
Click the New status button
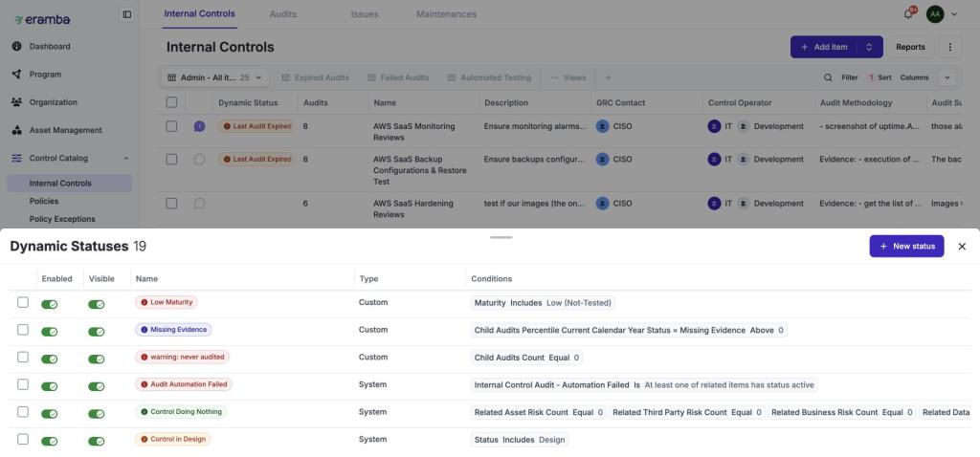[x=907, y=246]
